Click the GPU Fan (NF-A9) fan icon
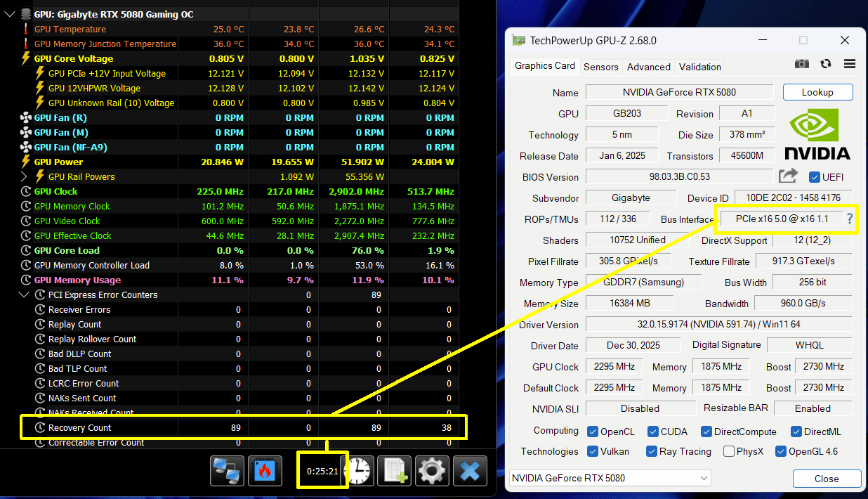 point(26,147)
